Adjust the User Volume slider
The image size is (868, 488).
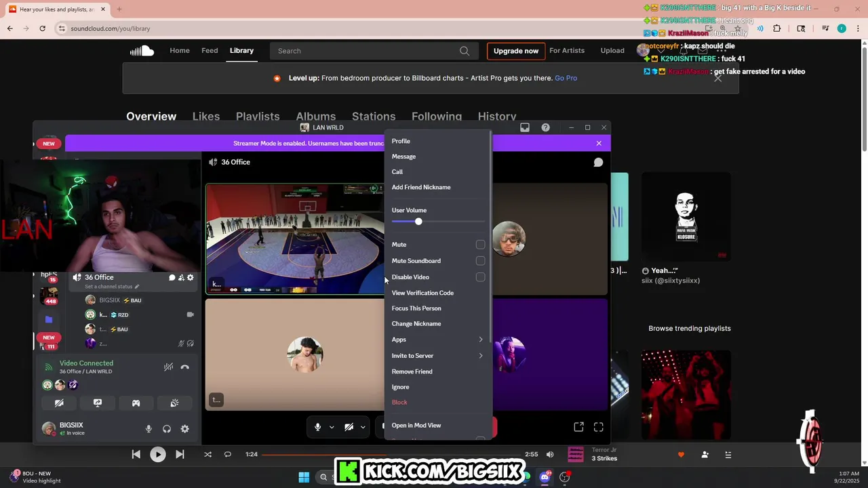(438, 222)
